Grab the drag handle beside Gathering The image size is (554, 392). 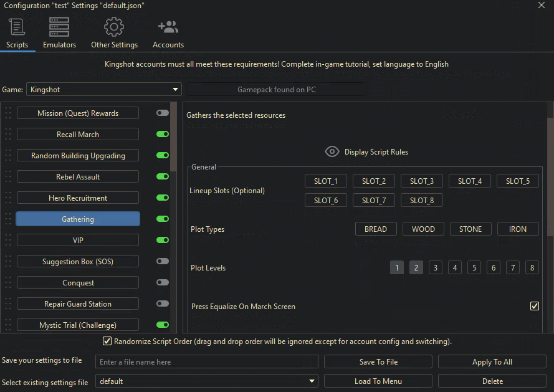pos(8,219)
